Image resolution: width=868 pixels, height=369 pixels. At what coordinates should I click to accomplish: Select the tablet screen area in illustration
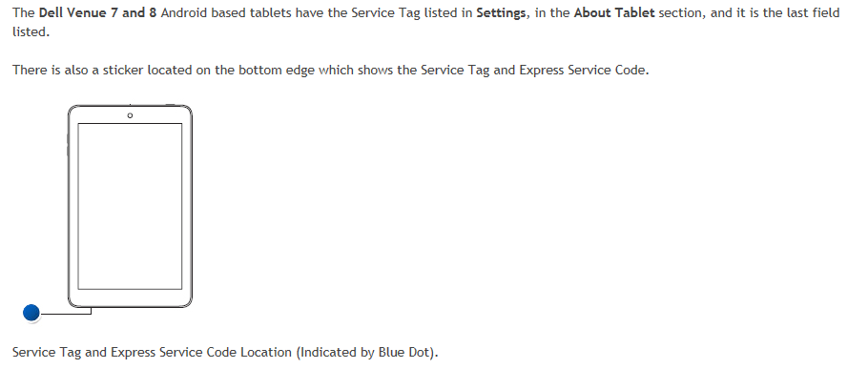click(x=130, y=206)
